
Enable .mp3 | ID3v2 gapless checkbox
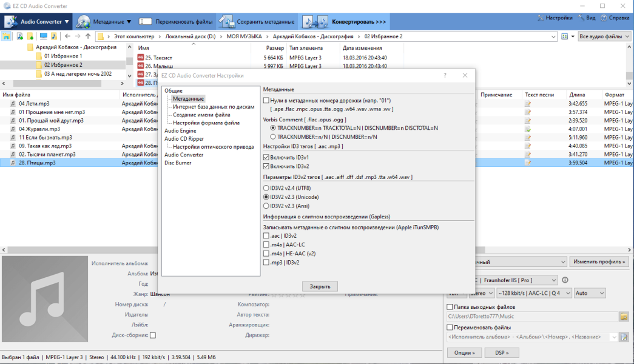266,263
